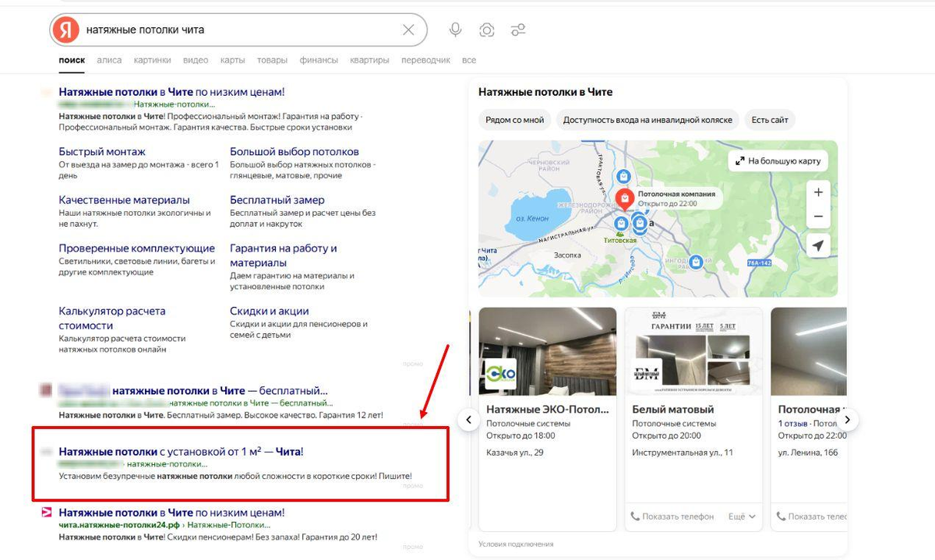
Task: Open result Натяжные потолки с установкой от 1 м²
Action: click(x=181, y=452)
